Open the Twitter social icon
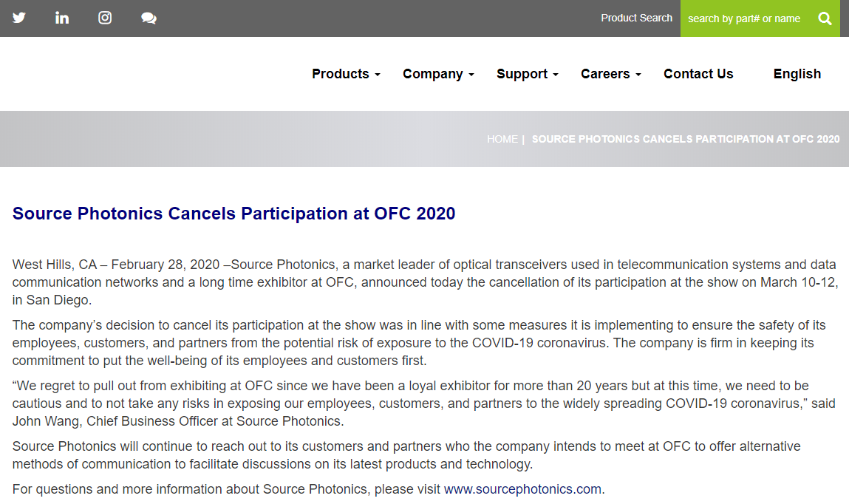 19,18
